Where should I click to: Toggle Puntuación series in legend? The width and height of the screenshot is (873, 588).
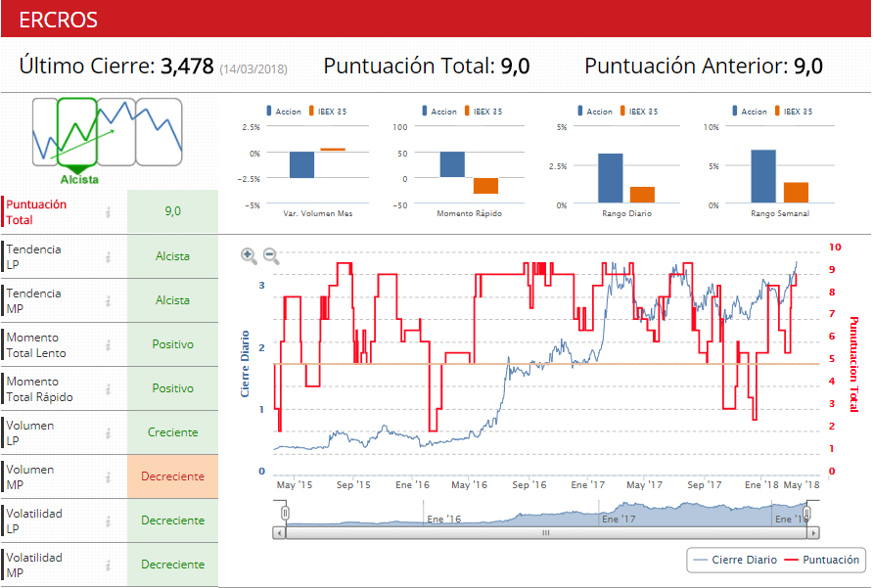pos(822,560)
